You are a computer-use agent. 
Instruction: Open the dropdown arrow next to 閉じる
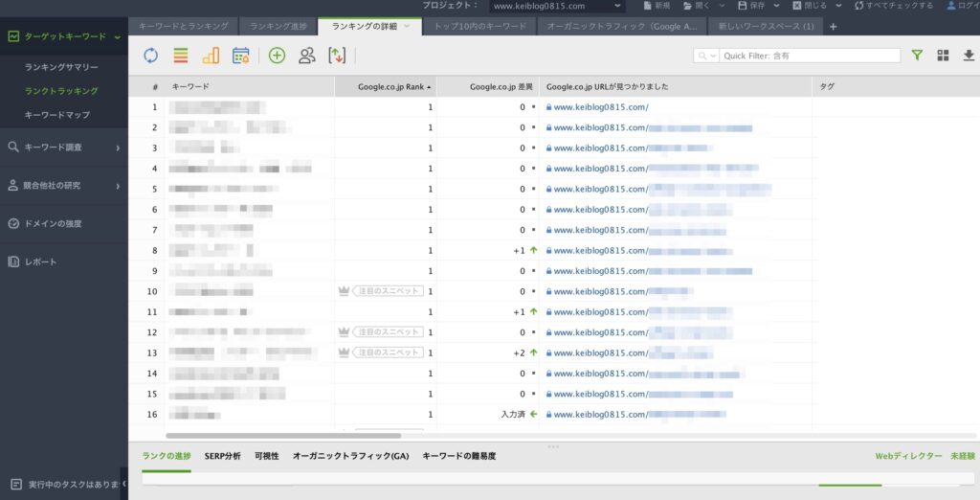838,6
